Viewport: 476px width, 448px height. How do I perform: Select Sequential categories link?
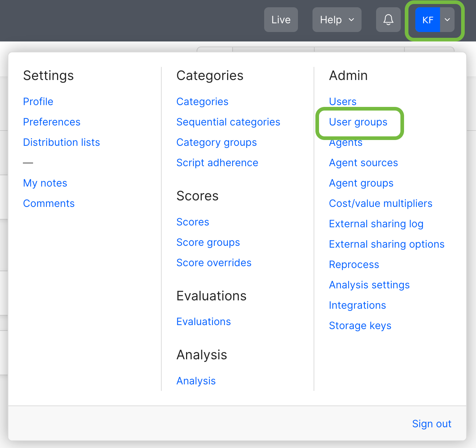(228, 122)
